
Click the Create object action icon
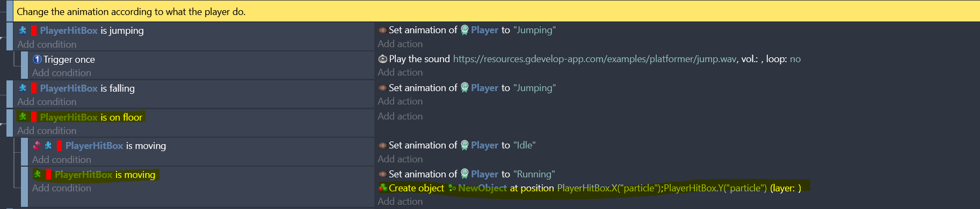[383, 188]
